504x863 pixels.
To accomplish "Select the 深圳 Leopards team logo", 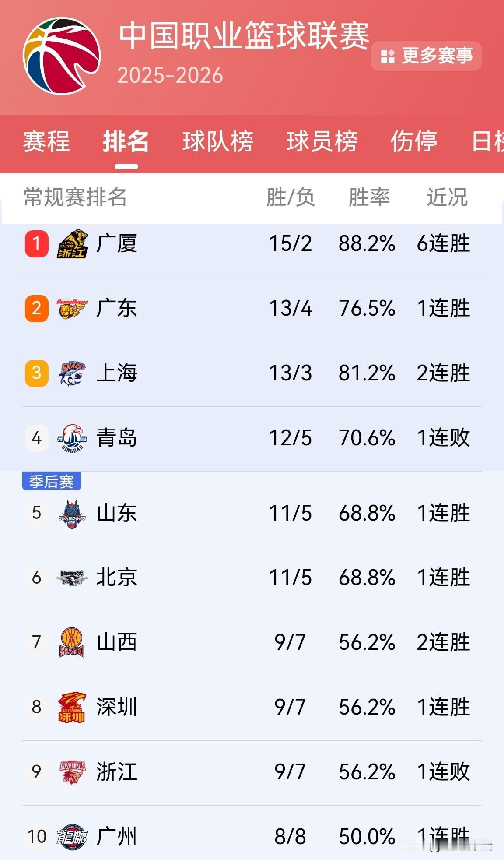I will coord(71,706).
